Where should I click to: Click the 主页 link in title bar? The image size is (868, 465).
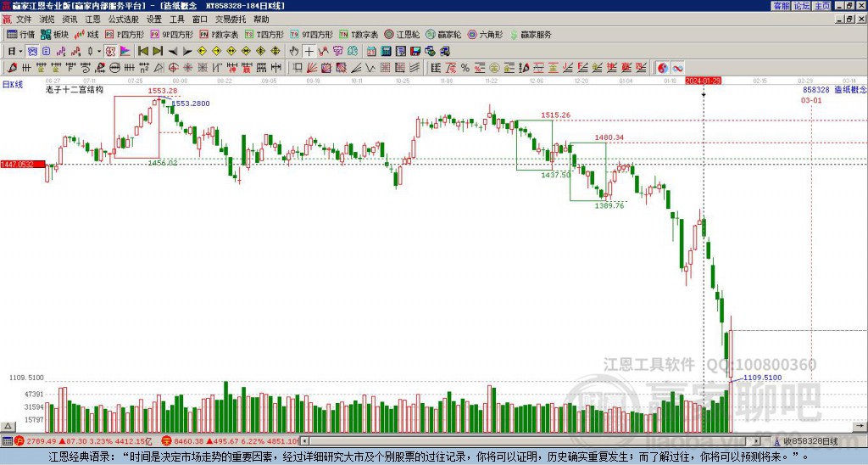(x=821, y=6)
